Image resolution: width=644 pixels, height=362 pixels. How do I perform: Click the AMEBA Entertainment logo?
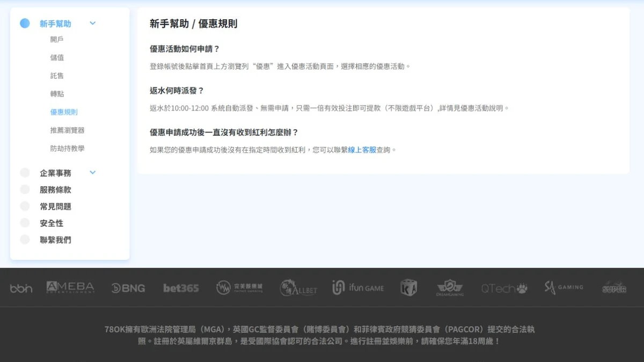click(70, 287)
